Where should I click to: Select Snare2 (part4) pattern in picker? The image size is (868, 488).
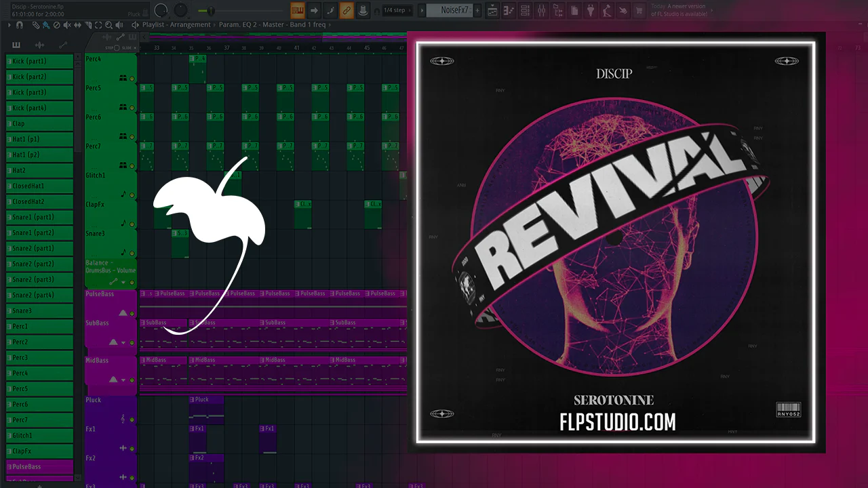pos(39,295)
